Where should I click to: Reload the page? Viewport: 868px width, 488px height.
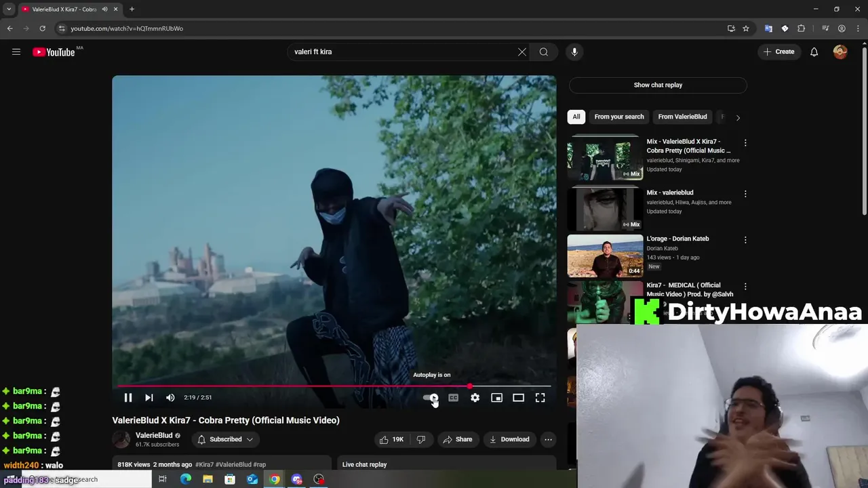point(42,28)
